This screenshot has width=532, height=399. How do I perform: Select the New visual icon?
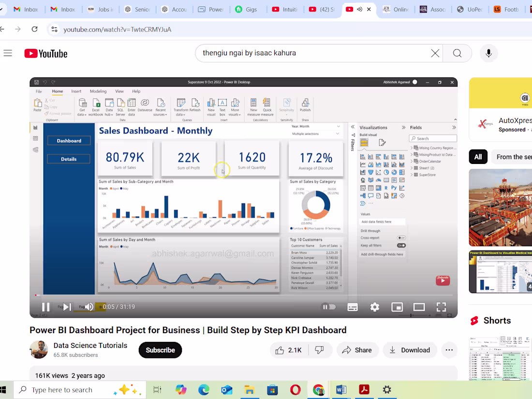click(x=211, y=103)
